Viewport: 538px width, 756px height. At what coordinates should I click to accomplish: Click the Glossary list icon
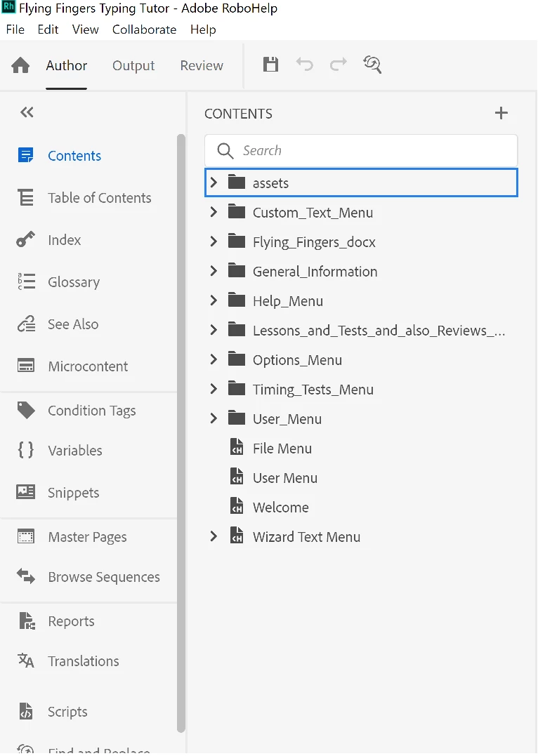pyautogui.click(x=26, y=281)
